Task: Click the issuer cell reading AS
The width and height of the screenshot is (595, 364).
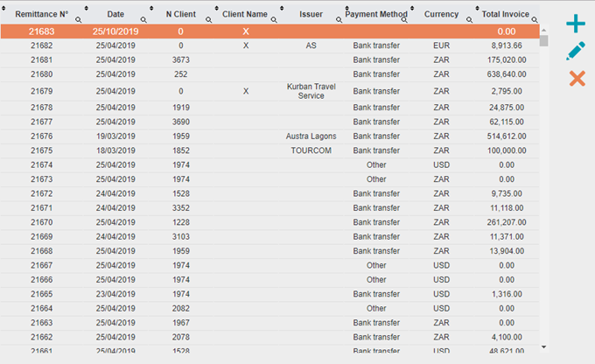Action: (311, 45)
